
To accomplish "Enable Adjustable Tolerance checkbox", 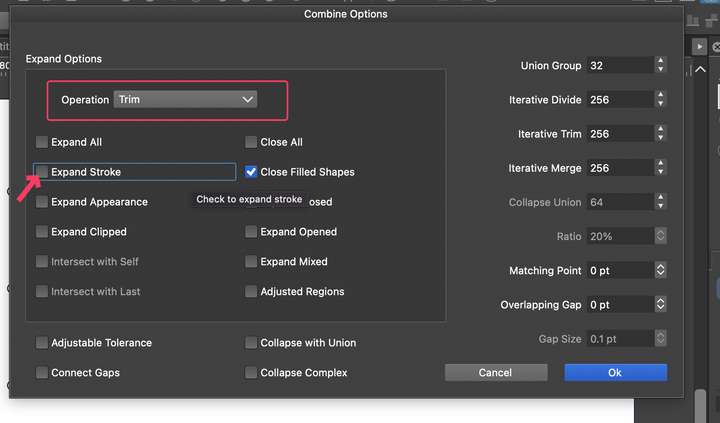I will click(x=42, y=343).
